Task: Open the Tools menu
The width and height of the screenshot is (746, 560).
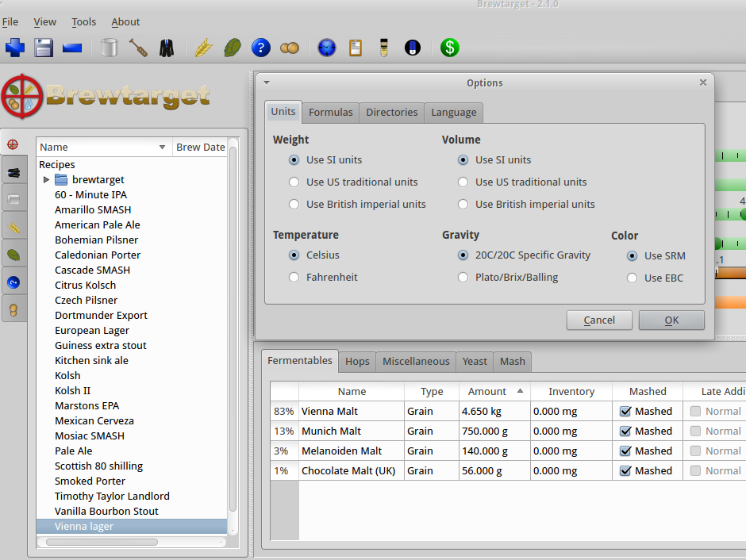Action: 84,22
